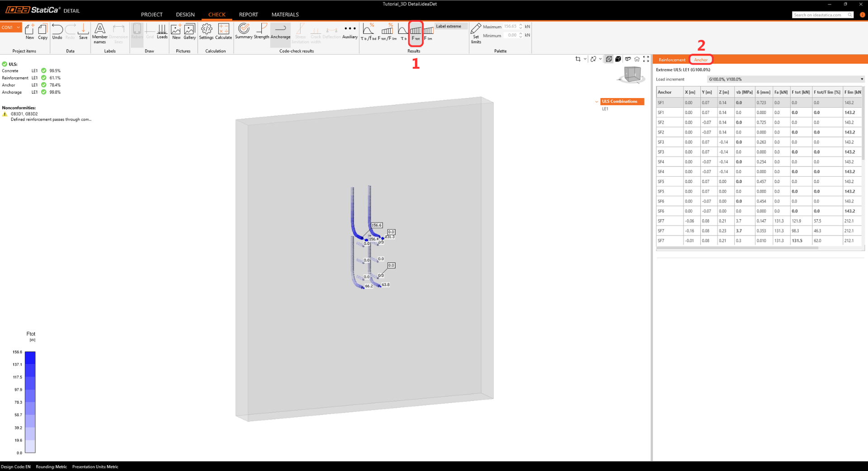Display the F lim result
This screenshot has height=471, width=868.
[428, 32]
